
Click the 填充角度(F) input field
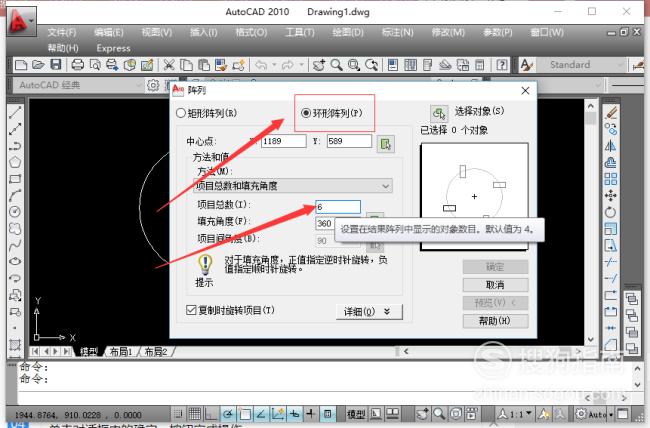325,224
